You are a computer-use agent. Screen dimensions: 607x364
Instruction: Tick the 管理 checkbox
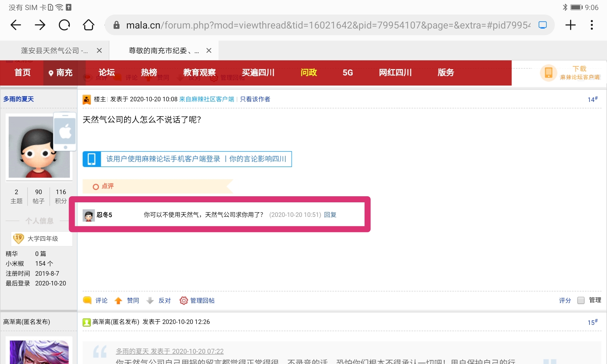(581, 300)
